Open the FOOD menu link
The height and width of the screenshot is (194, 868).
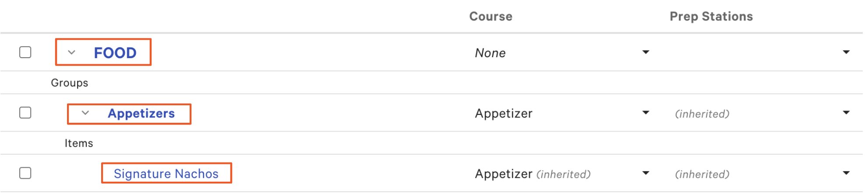tap(115, 53)
